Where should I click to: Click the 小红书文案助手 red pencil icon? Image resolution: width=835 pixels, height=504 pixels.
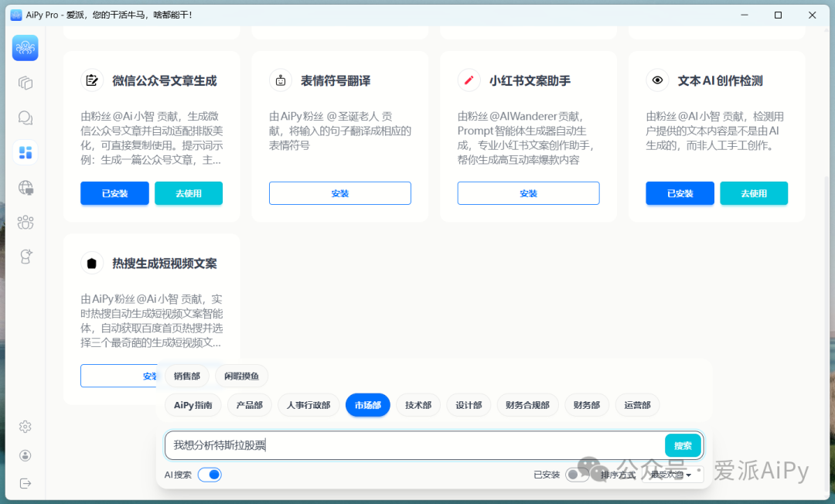click(469, 80)
